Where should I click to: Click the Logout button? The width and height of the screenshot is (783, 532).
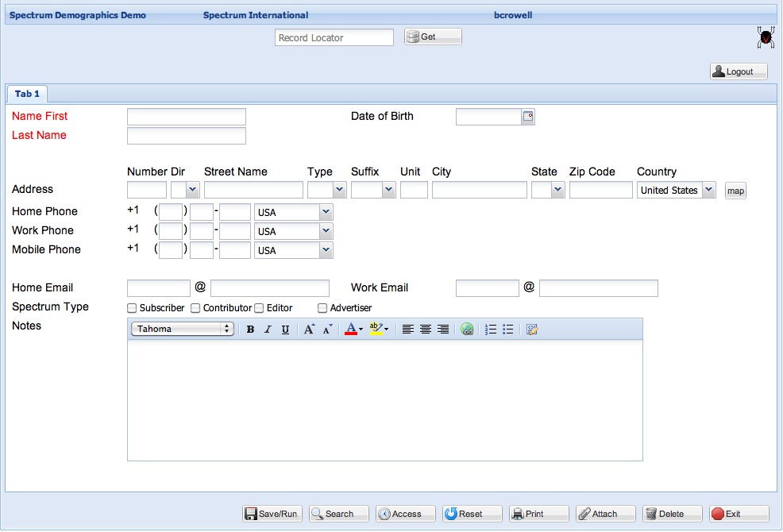pyautogui.click(x=739, y=71)
